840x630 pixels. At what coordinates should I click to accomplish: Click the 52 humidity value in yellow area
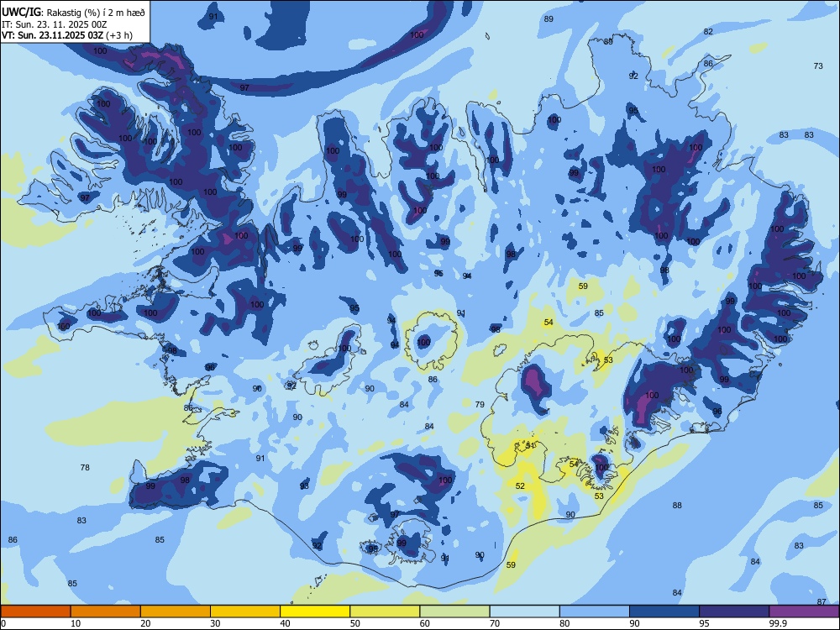click(x=520, y=486)
